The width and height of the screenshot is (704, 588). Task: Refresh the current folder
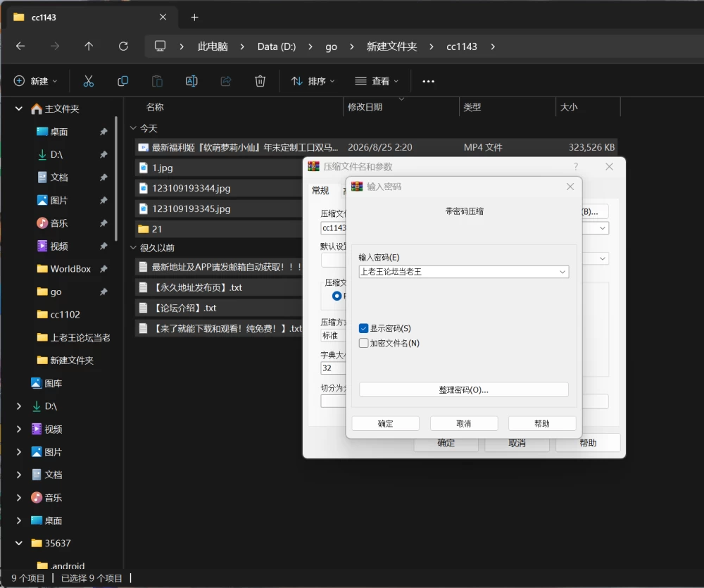pos(123,46)
